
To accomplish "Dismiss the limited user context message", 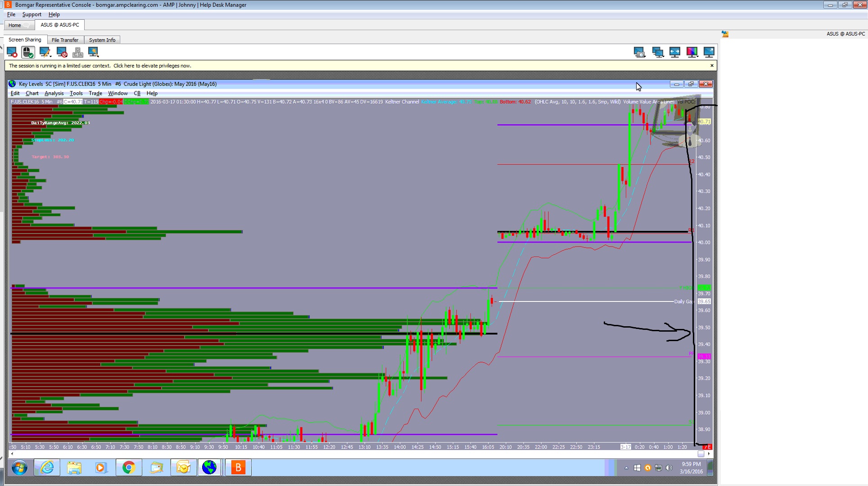I will click(712, 66).
